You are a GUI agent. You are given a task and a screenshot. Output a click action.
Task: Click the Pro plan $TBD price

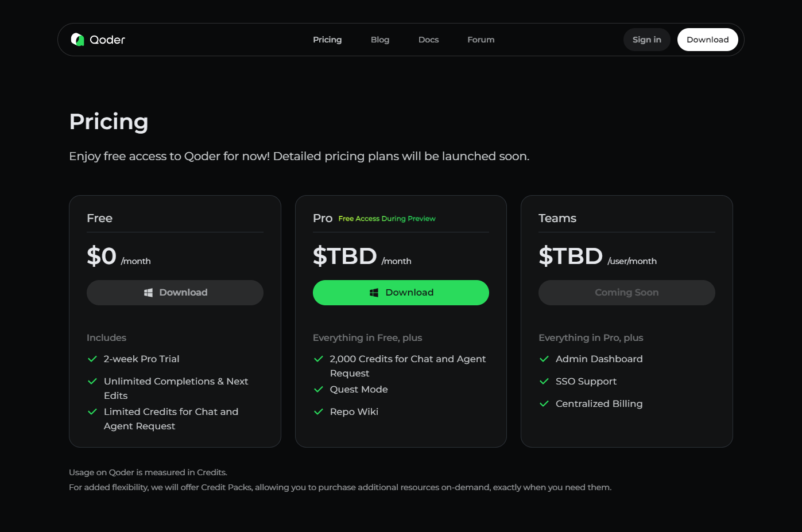(x=345, y=256)
